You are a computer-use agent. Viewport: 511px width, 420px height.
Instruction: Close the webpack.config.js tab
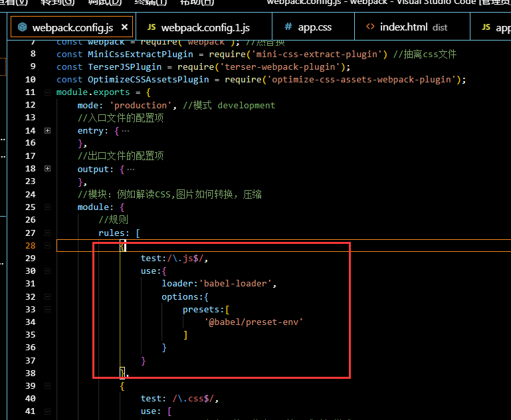(124, 27)
